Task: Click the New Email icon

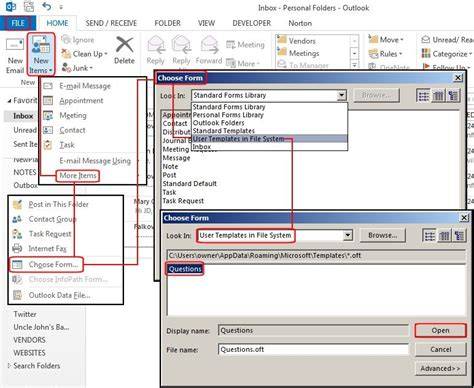Action: pos(15,45)
